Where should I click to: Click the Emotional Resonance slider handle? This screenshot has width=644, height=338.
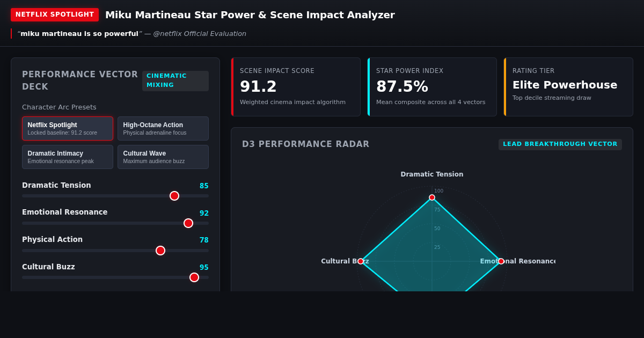point(188,223)
